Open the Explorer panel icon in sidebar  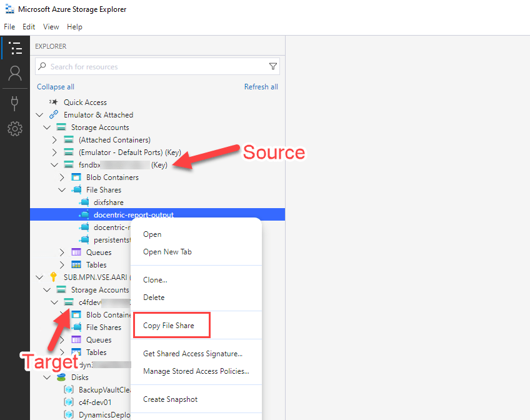click(15, 48)
